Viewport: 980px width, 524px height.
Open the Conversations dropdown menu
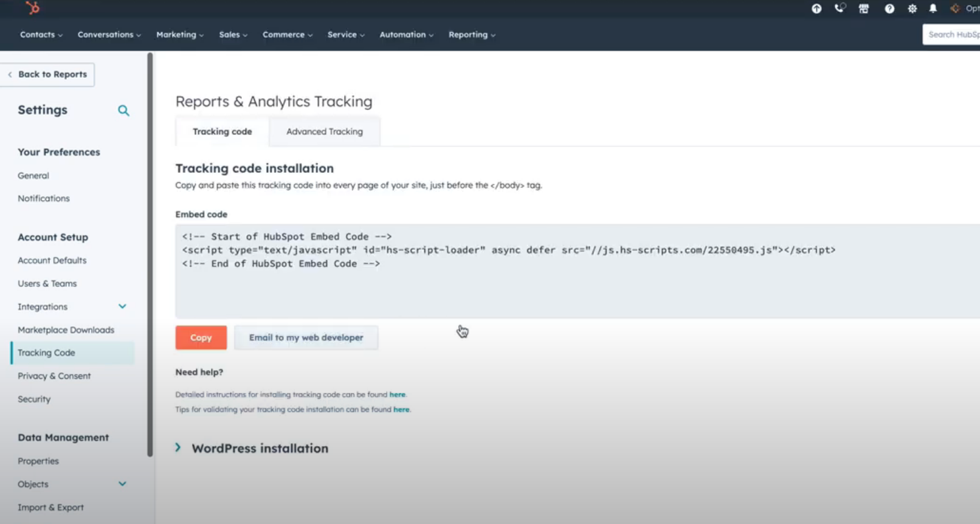(109, 35)
